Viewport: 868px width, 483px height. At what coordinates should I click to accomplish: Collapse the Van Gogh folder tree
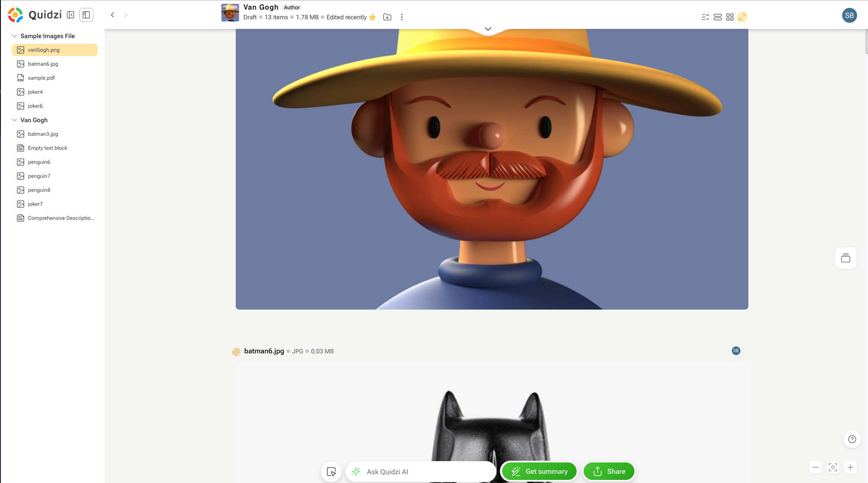pos(14,120)
